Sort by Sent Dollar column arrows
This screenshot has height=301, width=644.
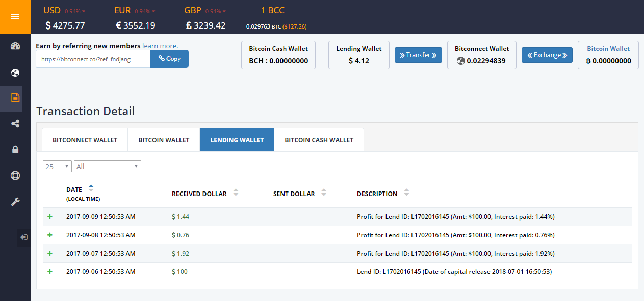(324, 193)
